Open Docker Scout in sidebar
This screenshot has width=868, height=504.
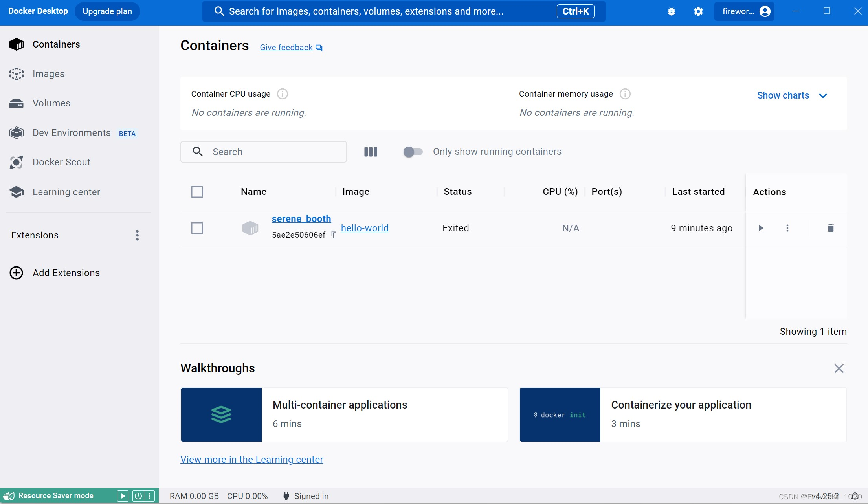(x=79, y=162)
